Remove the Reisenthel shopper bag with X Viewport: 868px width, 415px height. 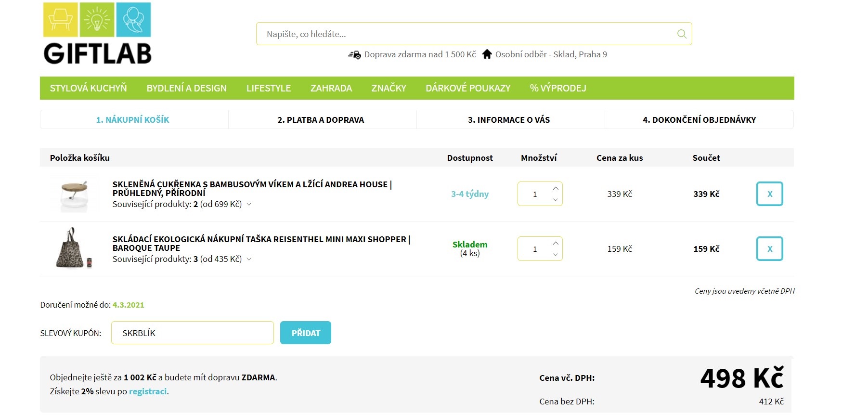click(769, 248)
